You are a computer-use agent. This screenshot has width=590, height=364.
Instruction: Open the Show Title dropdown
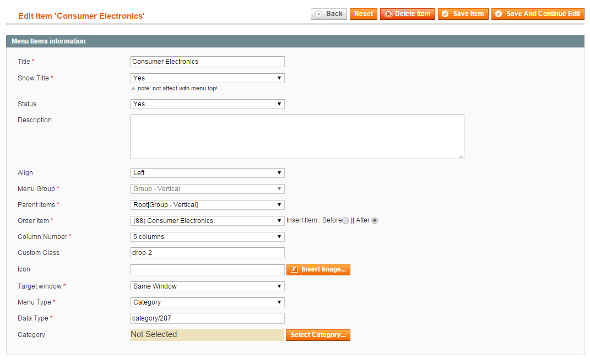(207, 78)
